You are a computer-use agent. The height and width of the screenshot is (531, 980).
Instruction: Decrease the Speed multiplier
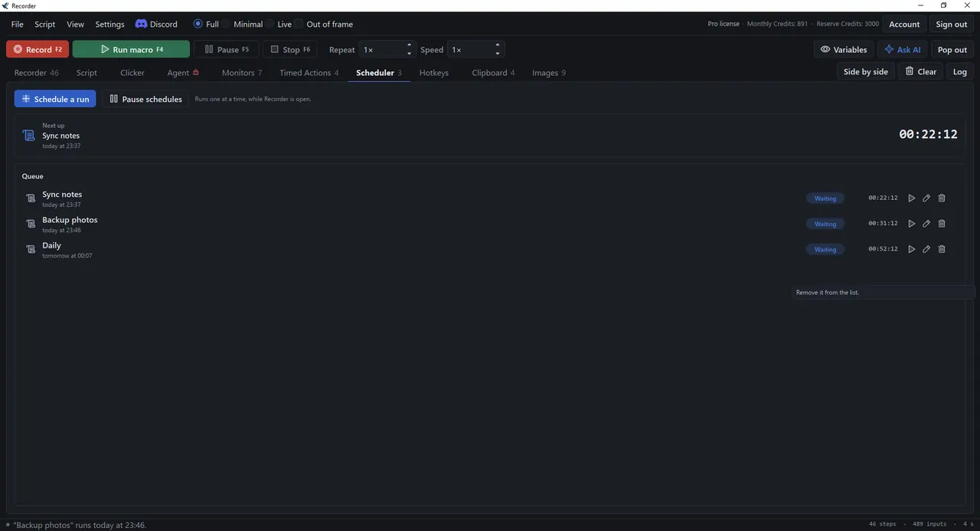(x=498, y=54)
